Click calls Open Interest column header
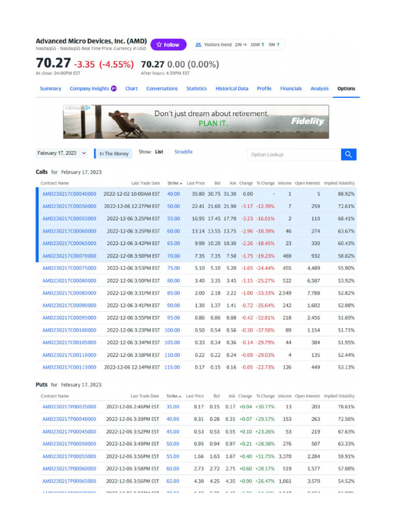Screen dimensions: 399x532 (x=308, y=183)
